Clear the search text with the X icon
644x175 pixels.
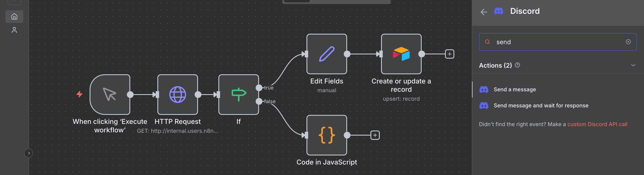point(628,42)
